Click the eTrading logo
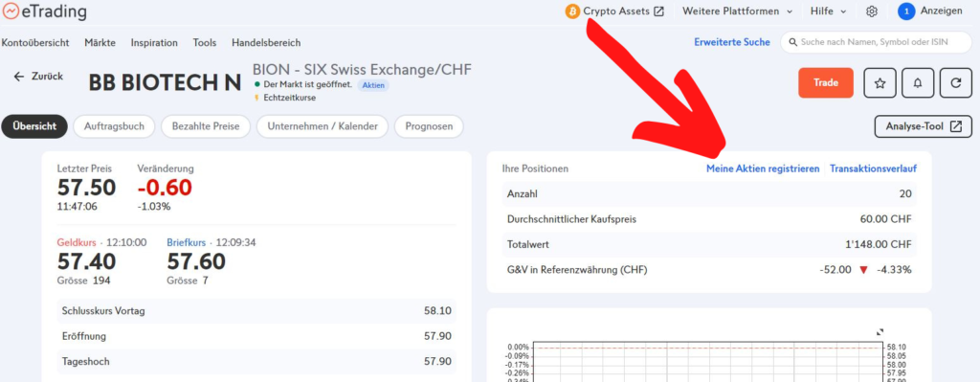The width and height of the screenshot is (980, 382). [x=44, y=11]
